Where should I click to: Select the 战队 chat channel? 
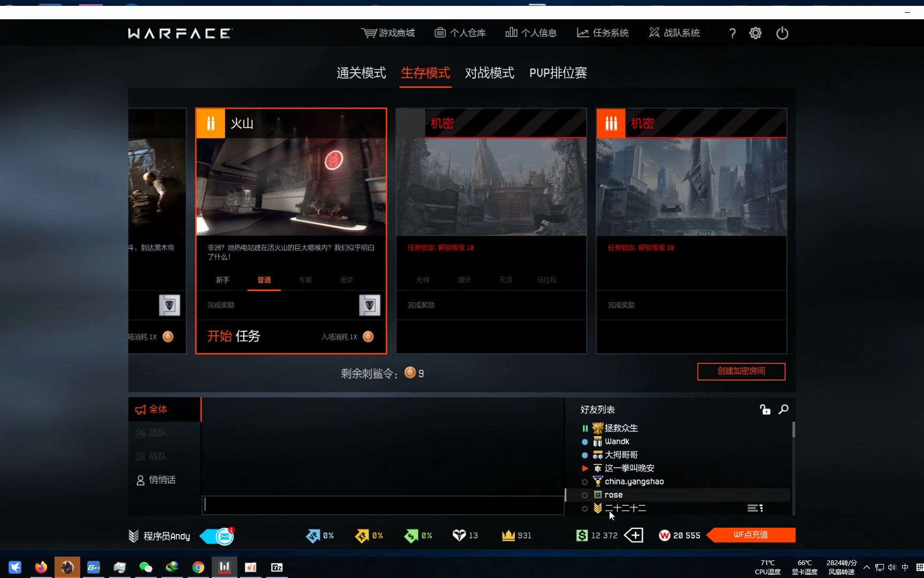point(164,457)
